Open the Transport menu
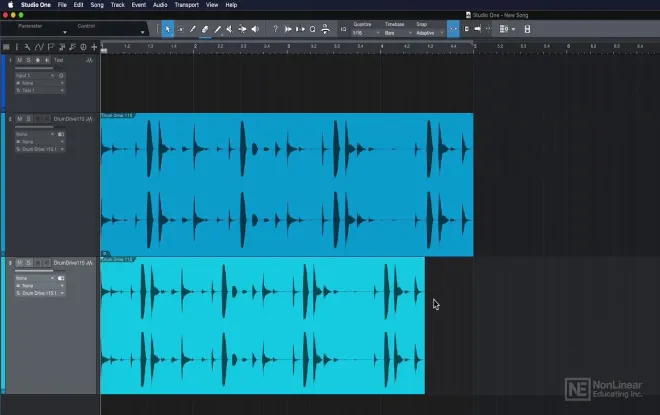The width and height of the screenshot is (660, 415). (x=186, y=5)
